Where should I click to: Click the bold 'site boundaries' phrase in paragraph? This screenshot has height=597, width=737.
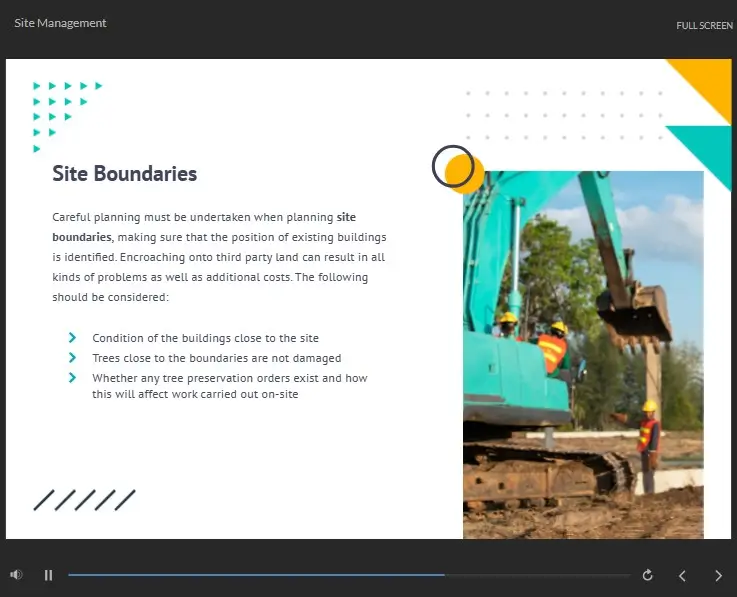204,227
